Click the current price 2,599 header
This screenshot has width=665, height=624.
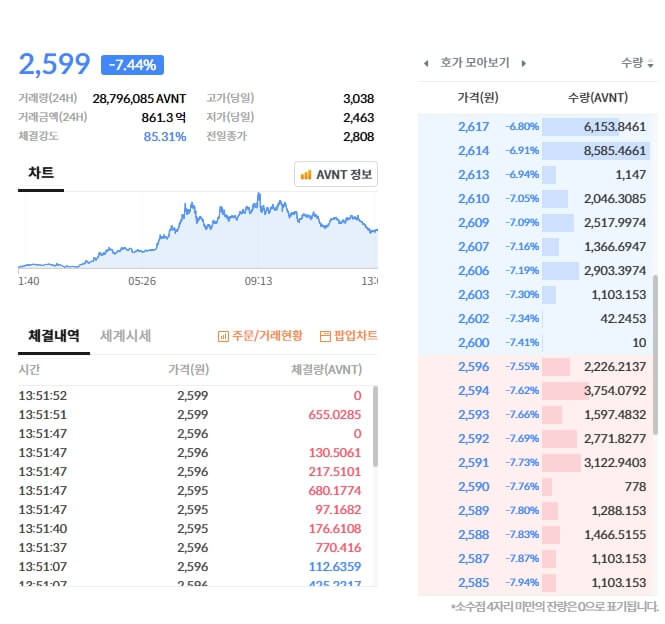coord(54,64)
